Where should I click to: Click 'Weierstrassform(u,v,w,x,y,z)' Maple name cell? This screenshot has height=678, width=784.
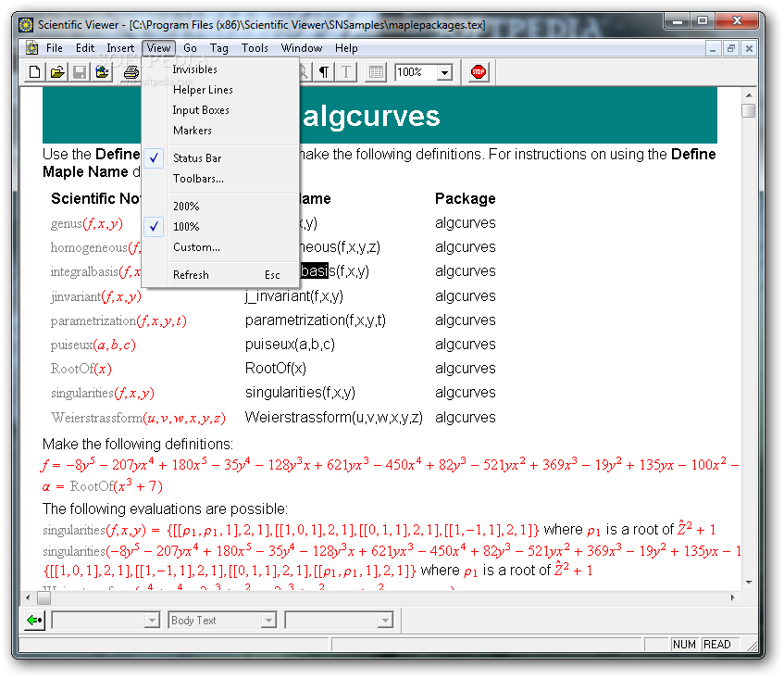pos(334,417)
